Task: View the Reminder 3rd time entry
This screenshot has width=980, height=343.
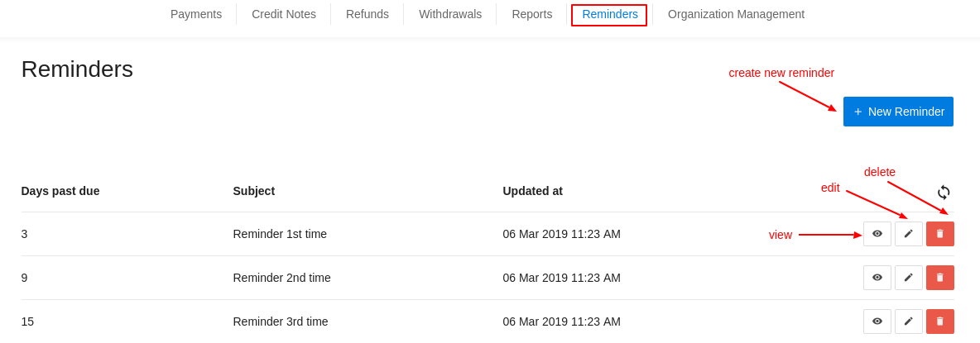Action: pos(877,322)
